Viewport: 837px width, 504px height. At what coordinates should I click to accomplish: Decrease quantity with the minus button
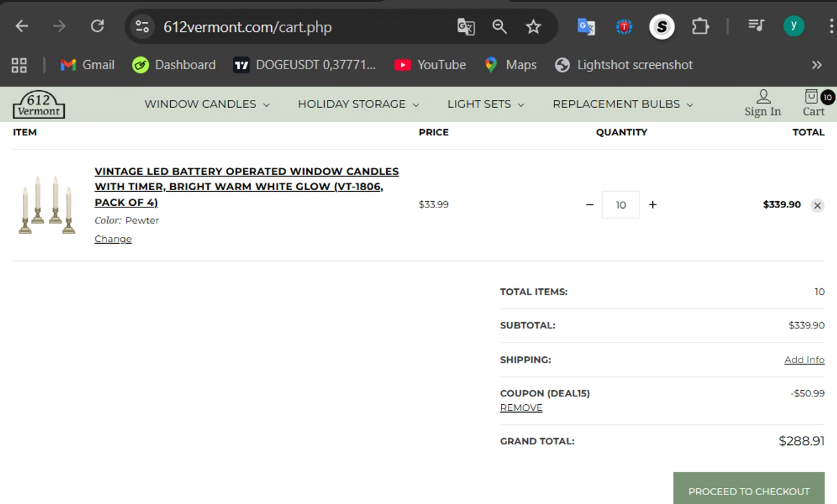(x=590, y=205)
